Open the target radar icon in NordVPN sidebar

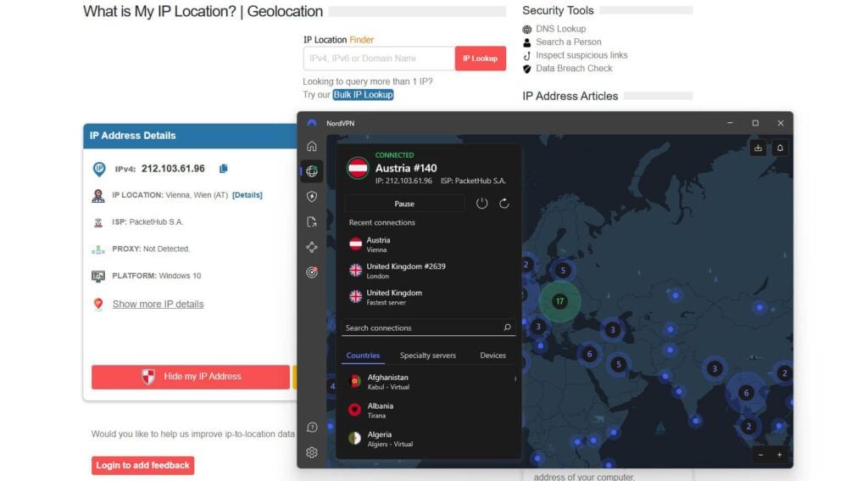point(312,272)
